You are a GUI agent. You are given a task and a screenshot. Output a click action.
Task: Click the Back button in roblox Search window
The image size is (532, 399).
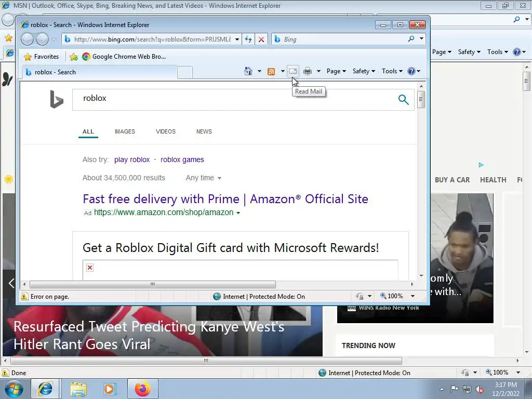click(27, 39)
